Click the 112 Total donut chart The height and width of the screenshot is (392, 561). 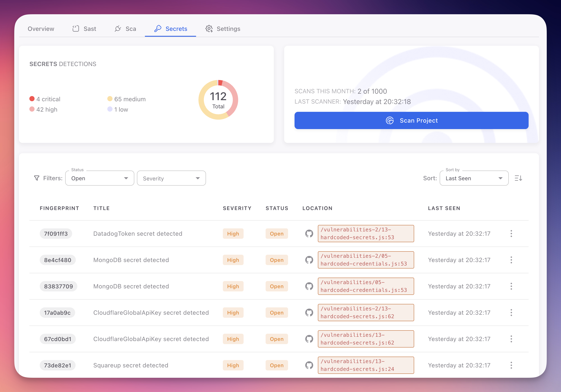pyautogui.click(x=218, y=100)
